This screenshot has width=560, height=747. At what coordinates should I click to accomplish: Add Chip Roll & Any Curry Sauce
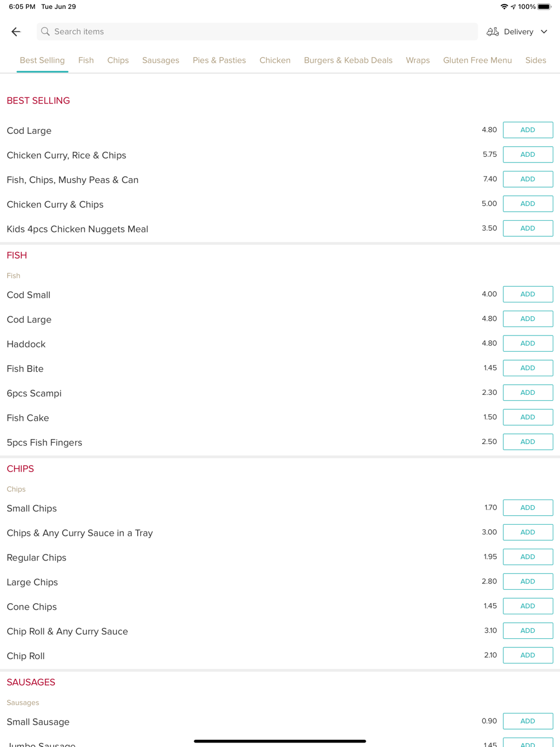(x=528, y=631)
